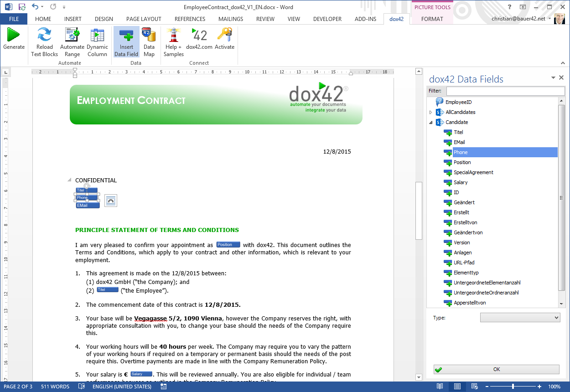Open the REFERENCES tab

[x=190, y=19]
